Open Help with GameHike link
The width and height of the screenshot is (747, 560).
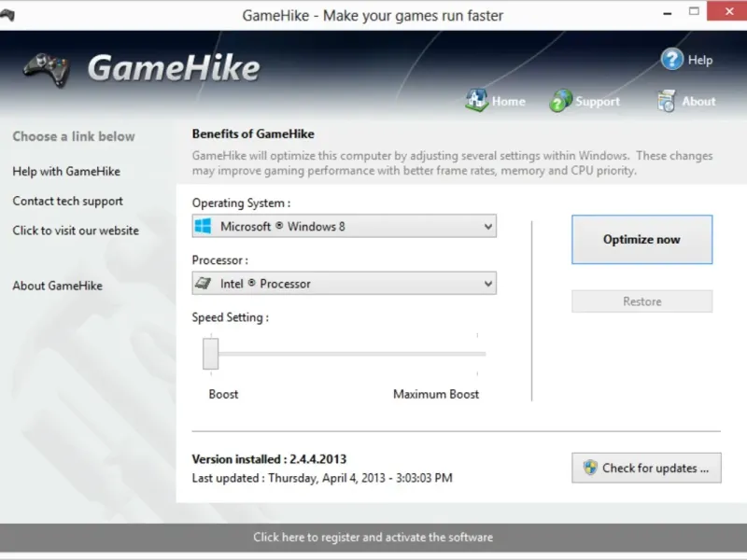(x=66, y=172)
